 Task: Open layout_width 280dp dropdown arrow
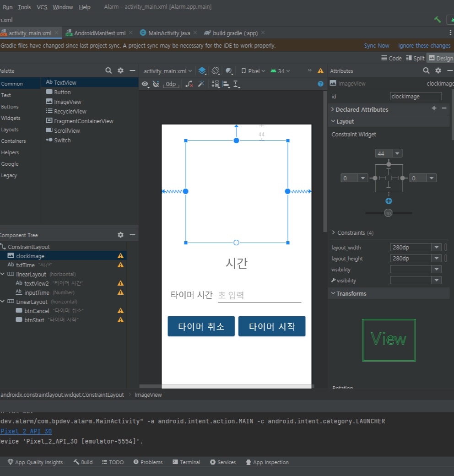pyautogui.click(x=437, y=248)
